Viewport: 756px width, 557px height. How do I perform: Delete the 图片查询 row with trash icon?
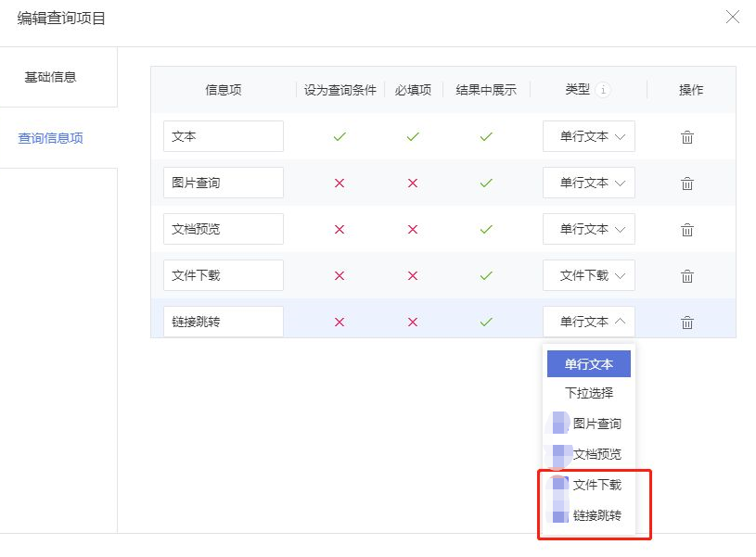tap(687, 184)
